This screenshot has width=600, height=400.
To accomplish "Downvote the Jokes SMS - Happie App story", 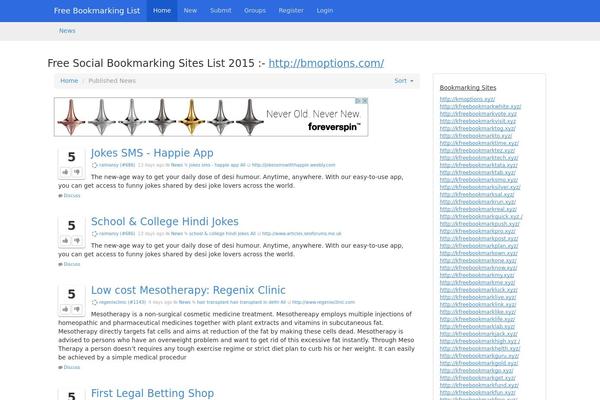I will [x=77, y=172].
